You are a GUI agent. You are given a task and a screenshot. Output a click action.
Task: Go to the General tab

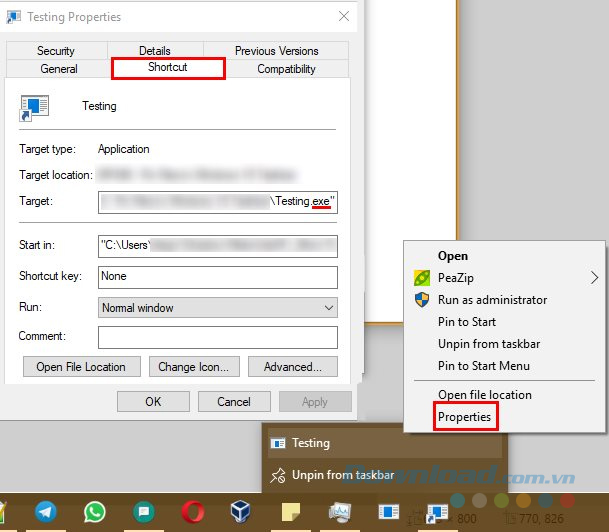59,69
